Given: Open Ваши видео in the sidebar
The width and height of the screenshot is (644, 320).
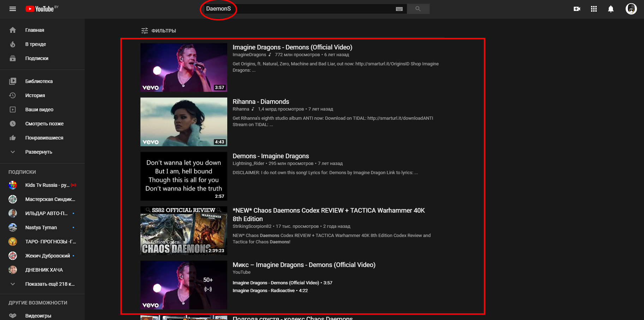Looking at the screenshot, I should point(42,109).
